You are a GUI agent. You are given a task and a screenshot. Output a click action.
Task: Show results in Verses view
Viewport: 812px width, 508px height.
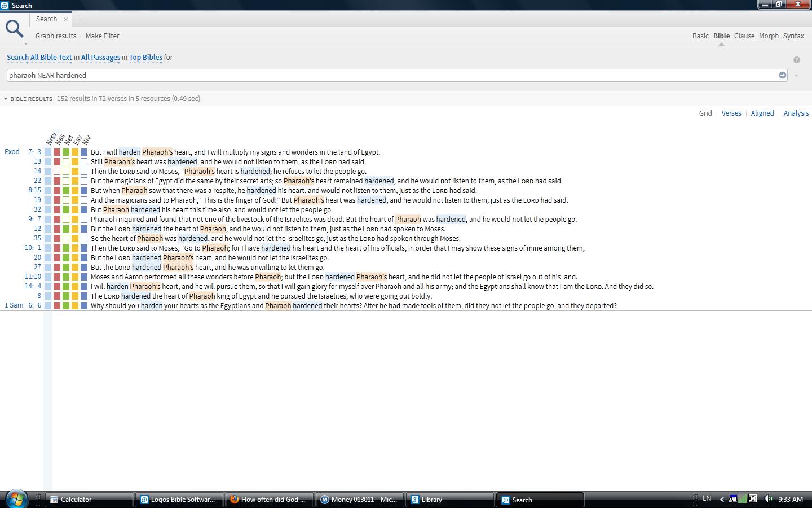pos(731,113)
